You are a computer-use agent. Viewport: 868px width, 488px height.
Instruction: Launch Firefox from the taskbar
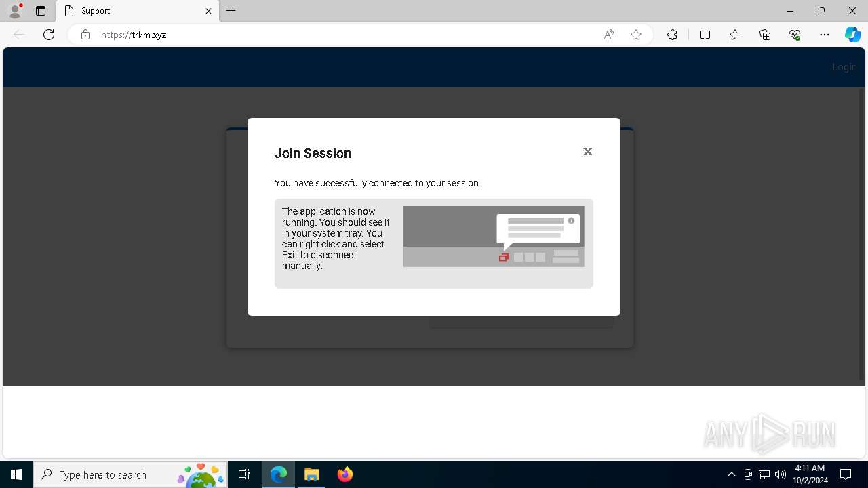tap(345, 474)
